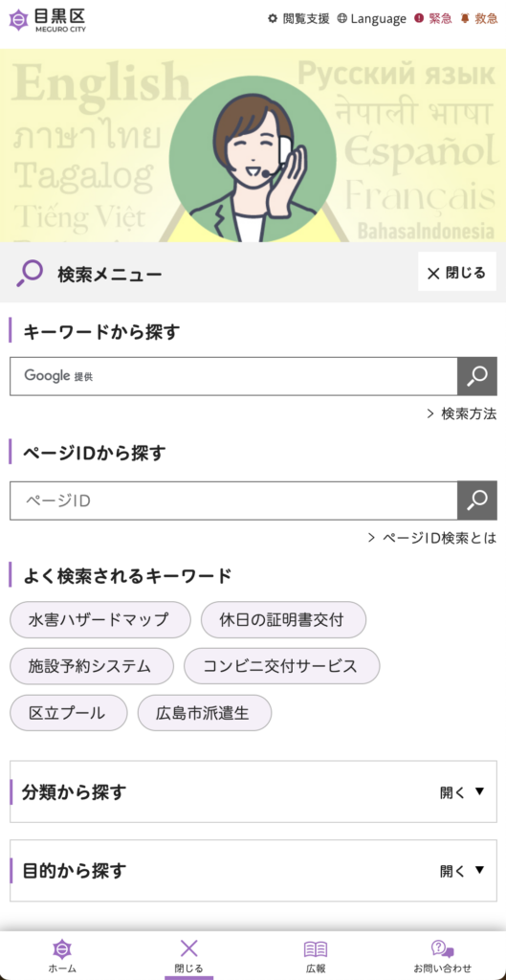Open the 救急 bell link
Image resolution: width=506 pixels, height=980 pixels.
tap(479, 19)
